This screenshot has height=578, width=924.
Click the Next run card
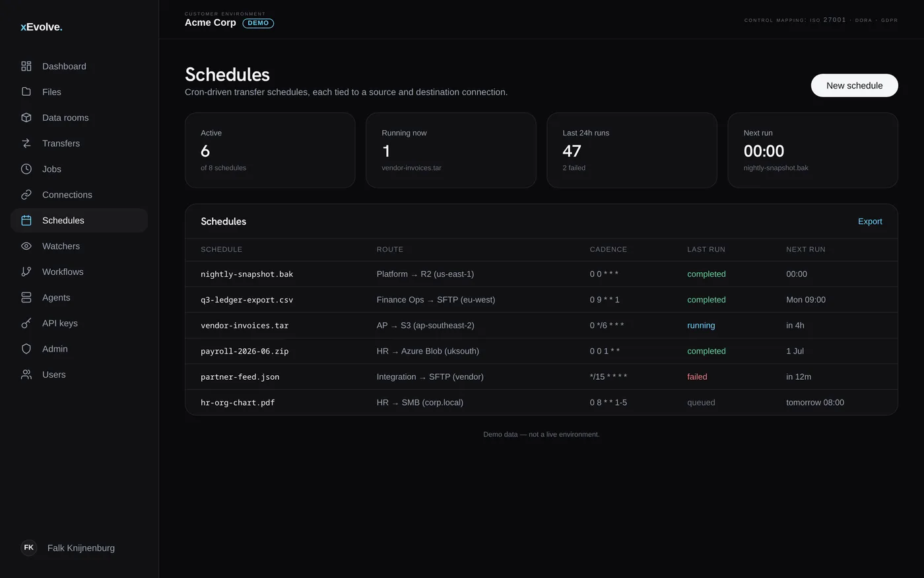pyautogui.click(x=812, y=150)
